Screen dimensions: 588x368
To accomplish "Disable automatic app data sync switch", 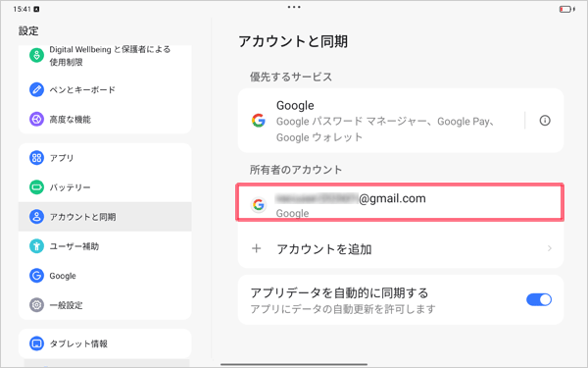I will (539, 299).
